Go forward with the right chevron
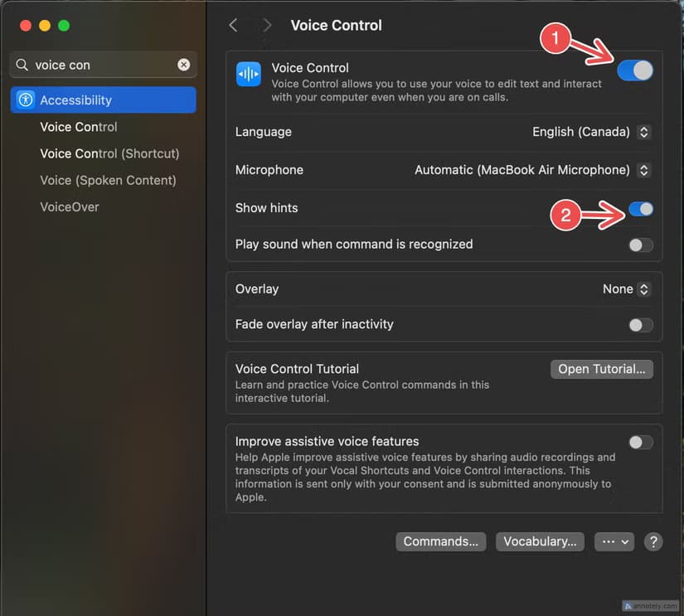 point(266,26)
